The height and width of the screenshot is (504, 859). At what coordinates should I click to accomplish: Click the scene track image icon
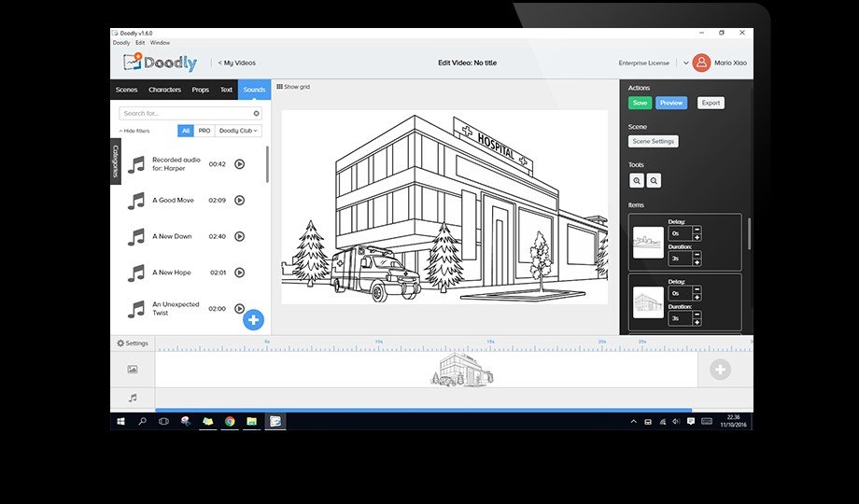click(133, 370)
